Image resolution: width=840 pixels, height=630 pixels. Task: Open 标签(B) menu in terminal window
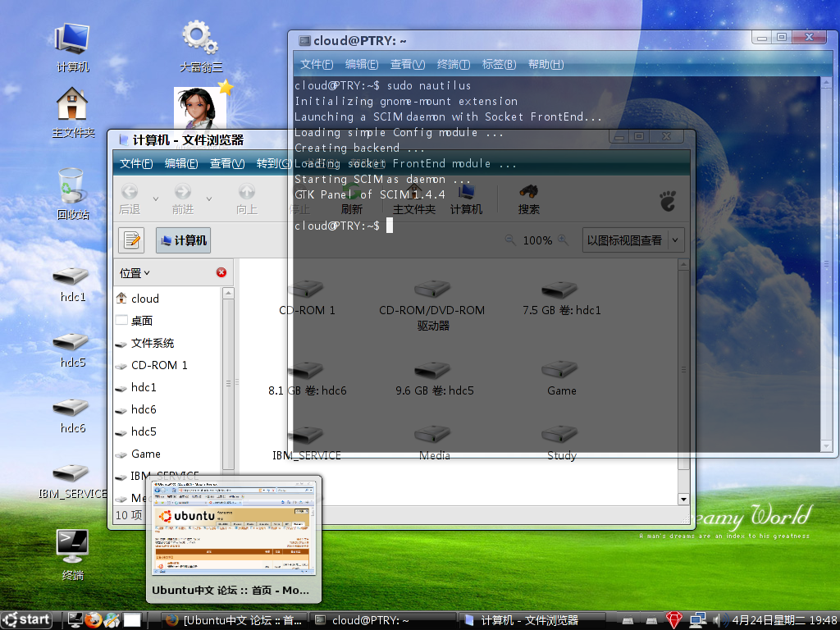point(499,64)
